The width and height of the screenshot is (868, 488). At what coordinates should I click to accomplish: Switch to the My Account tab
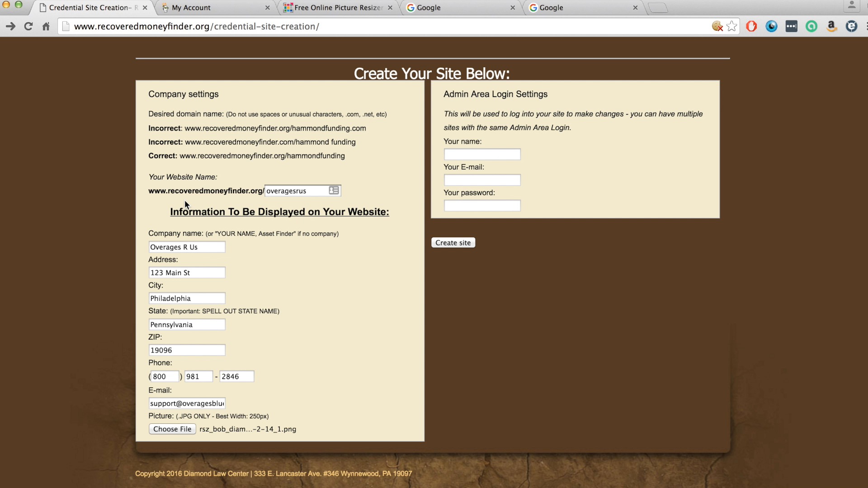point(215,8)
